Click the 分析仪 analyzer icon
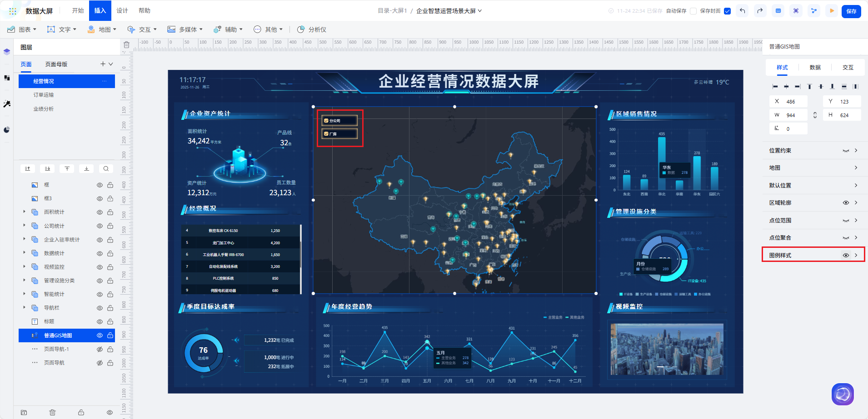Image resolution: width=868 pixels, height=419 pixels. pyautogui.click(x=301, y=30)
